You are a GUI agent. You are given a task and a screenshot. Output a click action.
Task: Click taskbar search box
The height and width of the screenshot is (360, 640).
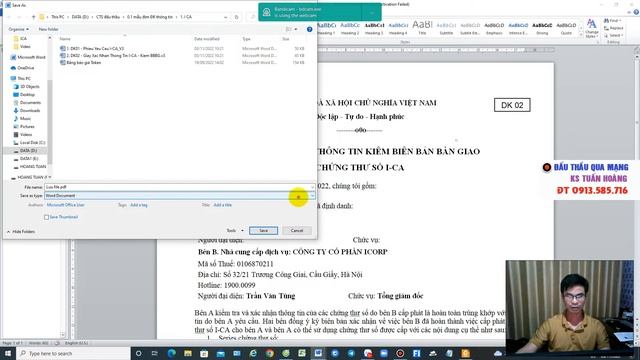point(73,353)
